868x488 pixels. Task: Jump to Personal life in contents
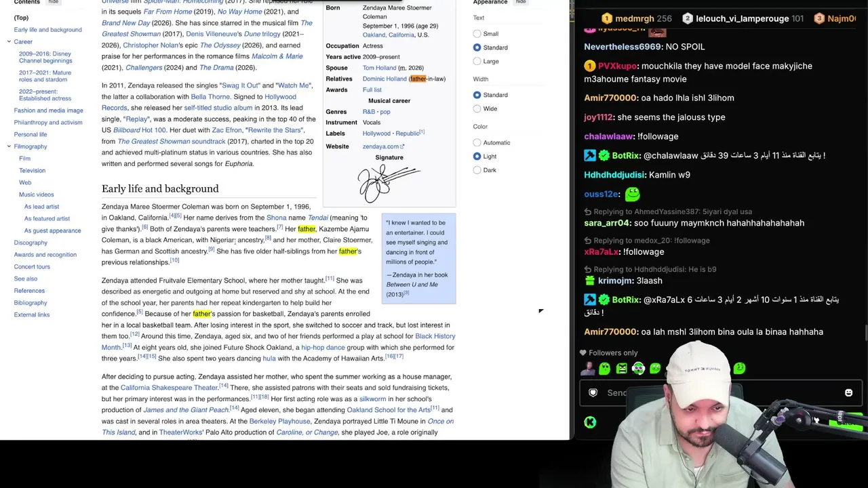tap(31, 134)
